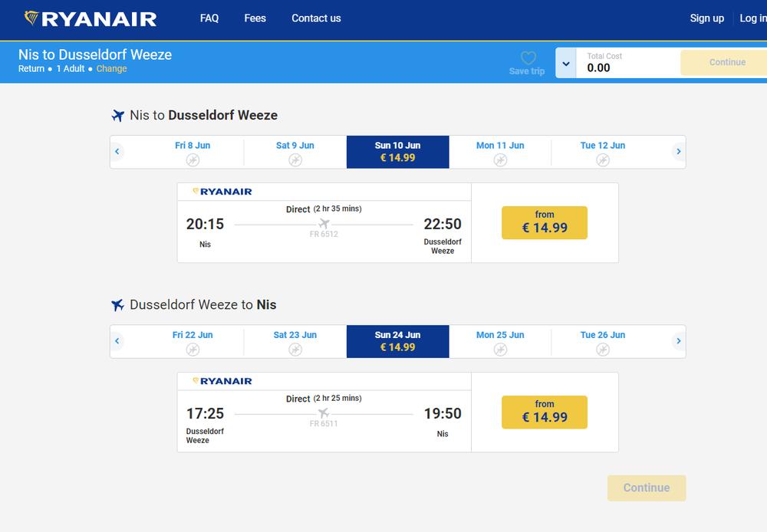Show later outbound dates with right chevron
The height and width of the screenshot is (532, 767).
[x=678, y=152]
